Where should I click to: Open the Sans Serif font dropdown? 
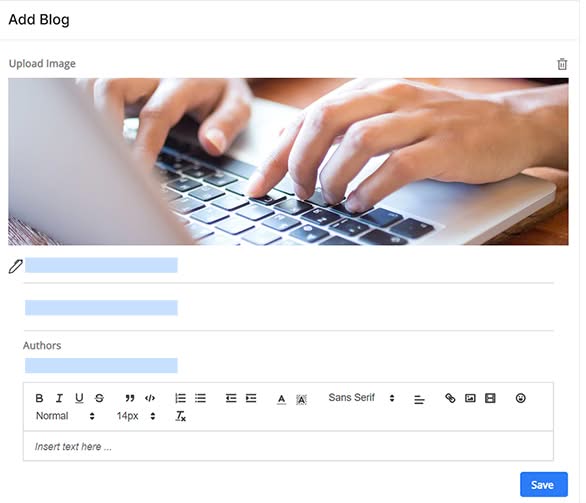click(x=361, y=398)
